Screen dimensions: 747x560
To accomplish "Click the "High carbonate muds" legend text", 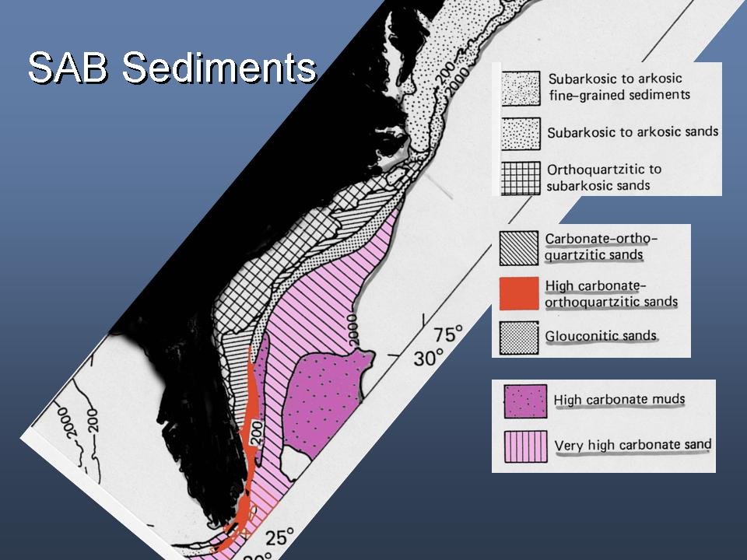I will [x=619, y=400].
